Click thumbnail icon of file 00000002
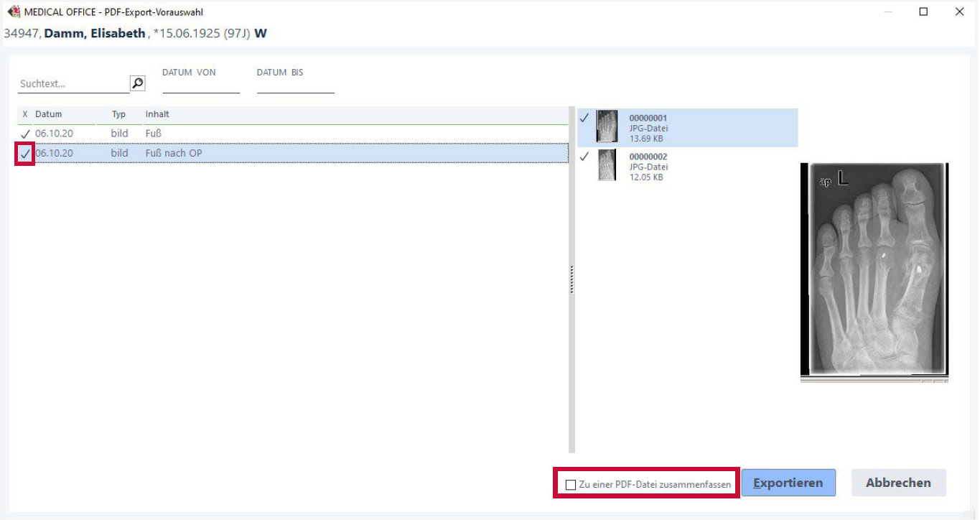This screenshot has height=520, width=980. tap(607, 165)
